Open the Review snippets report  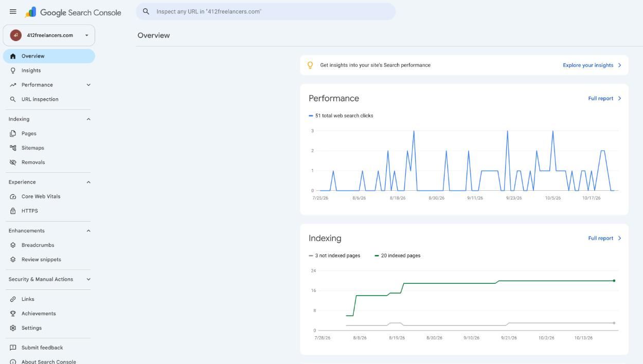coord(49,260)
